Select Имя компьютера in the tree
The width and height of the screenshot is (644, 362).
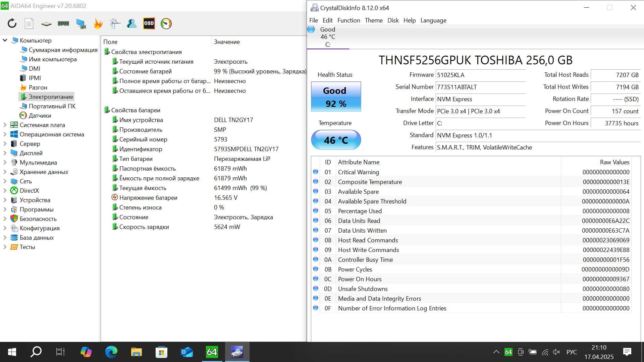(x=53, y=59)
